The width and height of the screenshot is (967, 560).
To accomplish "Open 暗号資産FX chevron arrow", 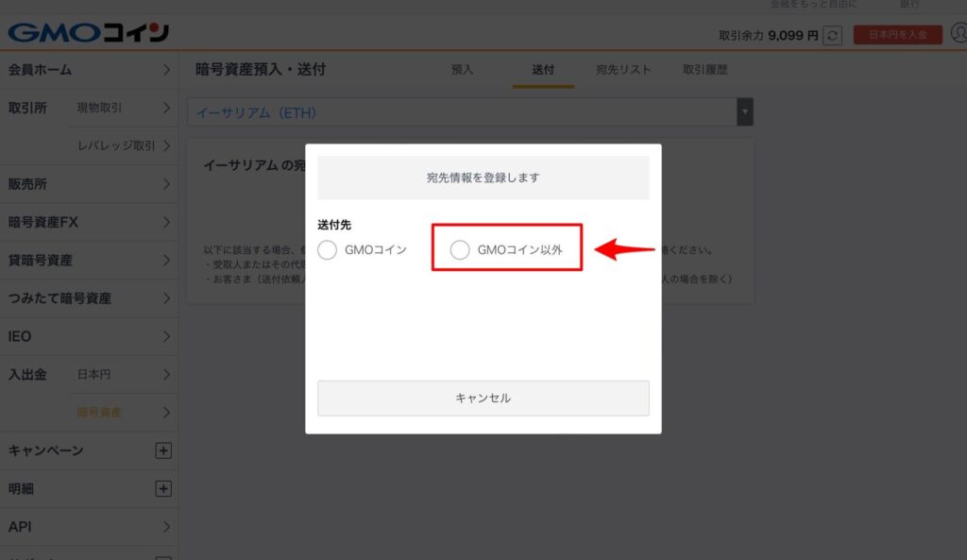I will 166,222.
